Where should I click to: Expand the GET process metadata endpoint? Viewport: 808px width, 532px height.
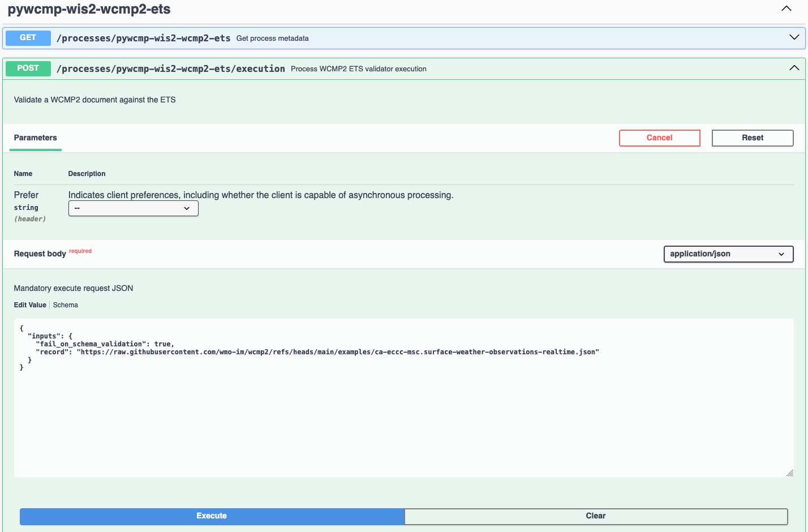pyautogui.click(x=794, y=37)
